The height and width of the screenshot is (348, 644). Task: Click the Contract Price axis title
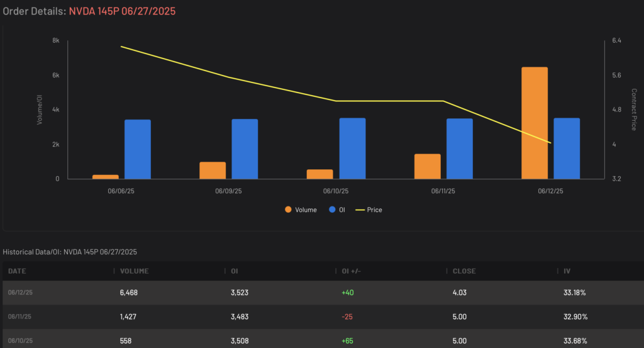click(634, 109)
